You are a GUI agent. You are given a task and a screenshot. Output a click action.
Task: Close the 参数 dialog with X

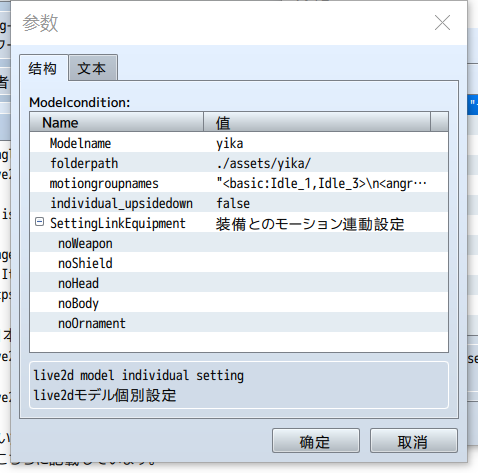pyautogui.click(x=442, y=23)
